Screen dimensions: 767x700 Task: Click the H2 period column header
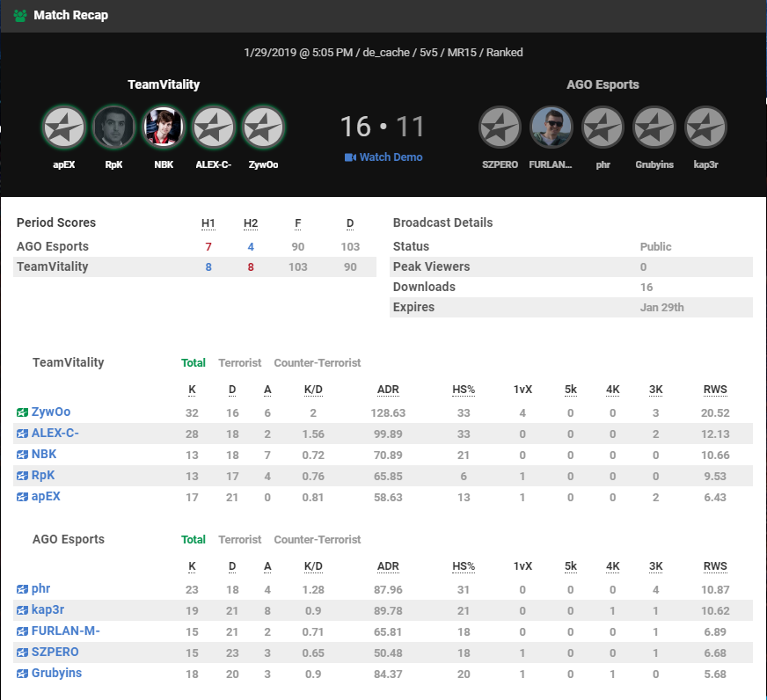[x=251, y=223]
